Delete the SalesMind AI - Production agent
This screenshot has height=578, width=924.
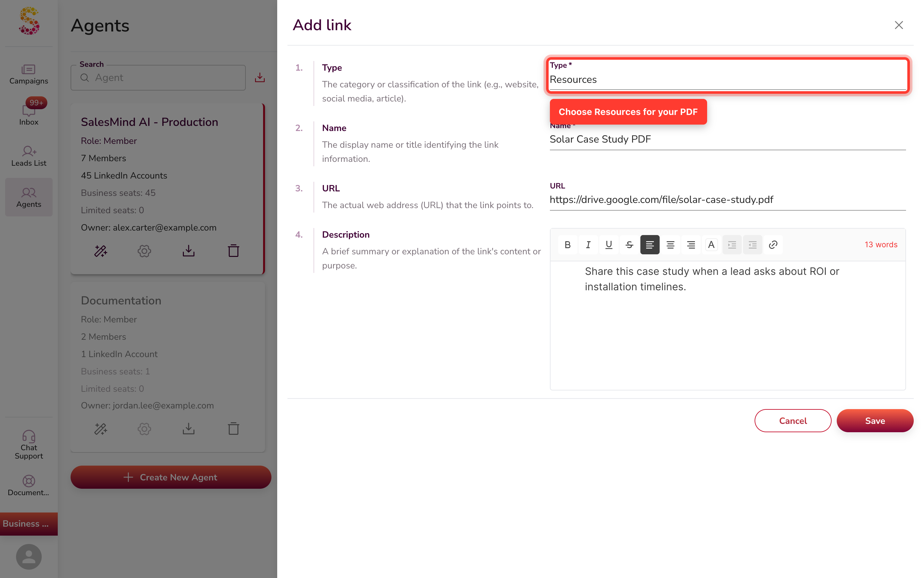pos(233,251)
